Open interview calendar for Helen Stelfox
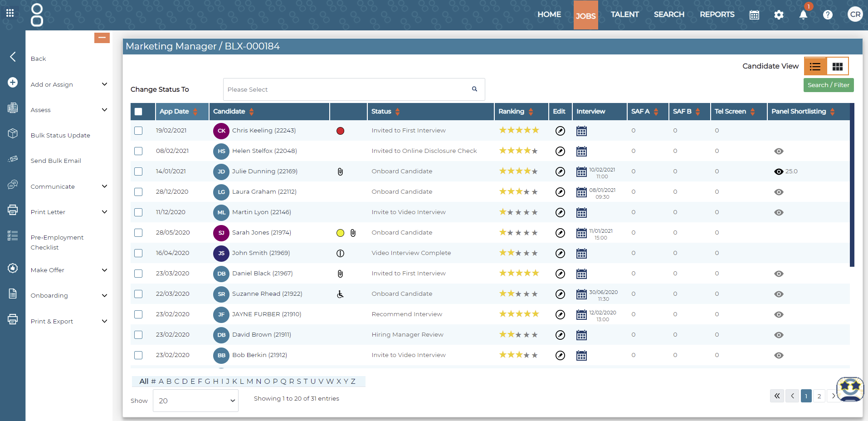 click(581, 151)
